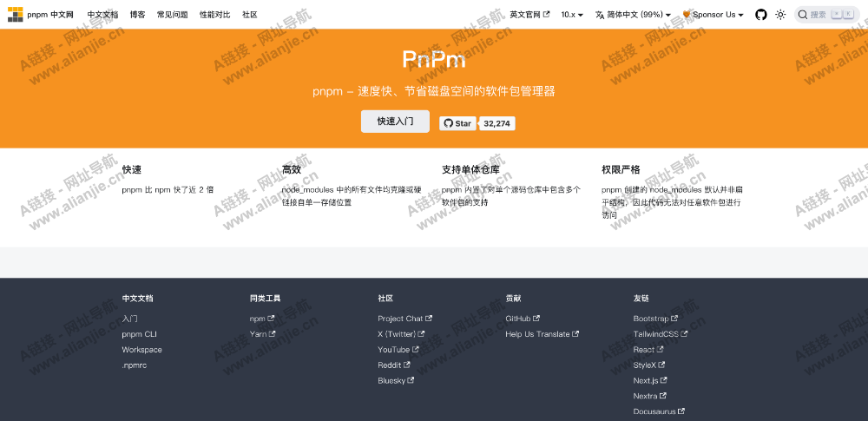Image resolution: width=868 pixels, height=421 pixels.
Task: Click external icon beside Yarn footer link
Action: point(272,334)
